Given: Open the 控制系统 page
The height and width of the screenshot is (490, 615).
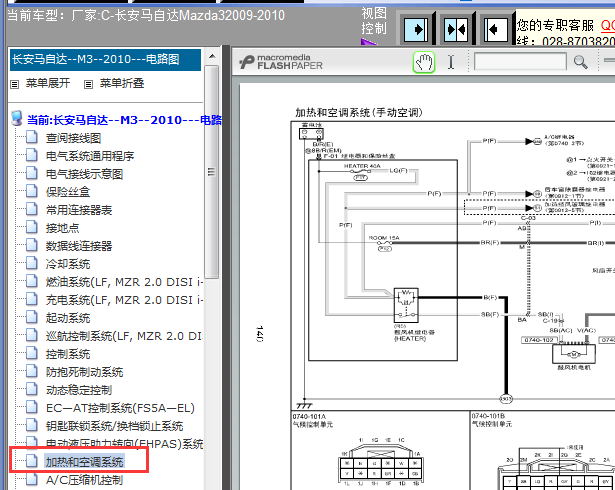Looking at the screenshot, I should (68, 354).
